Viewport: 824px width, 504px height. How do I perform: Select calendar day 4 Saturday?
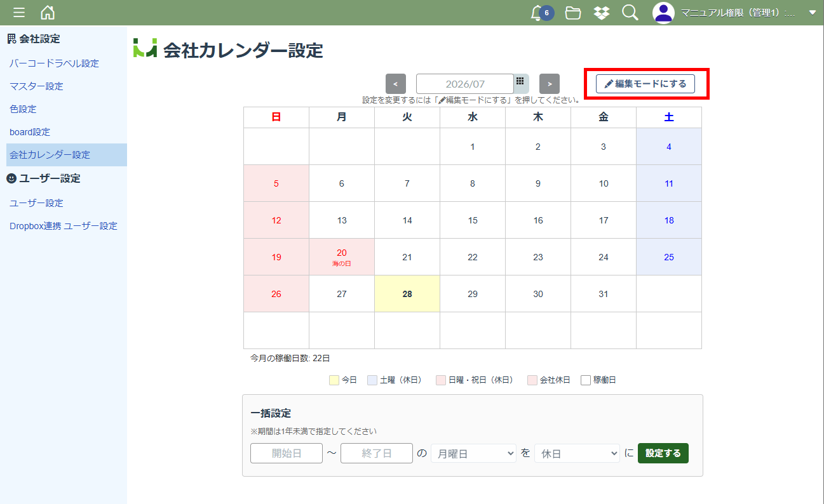click(669, 147)
